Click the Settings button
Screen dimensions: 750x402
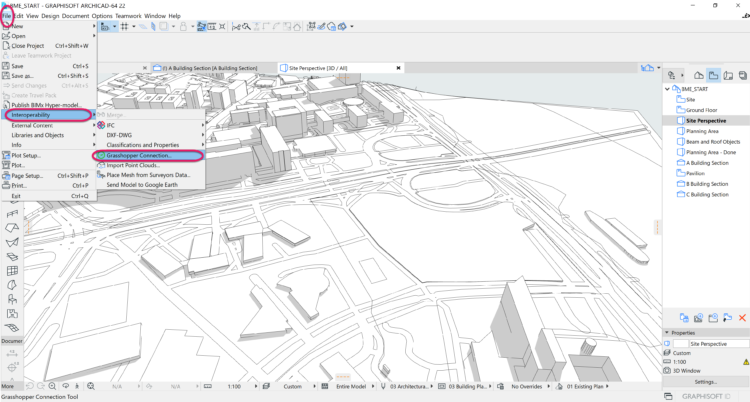(x=705, y=381)
